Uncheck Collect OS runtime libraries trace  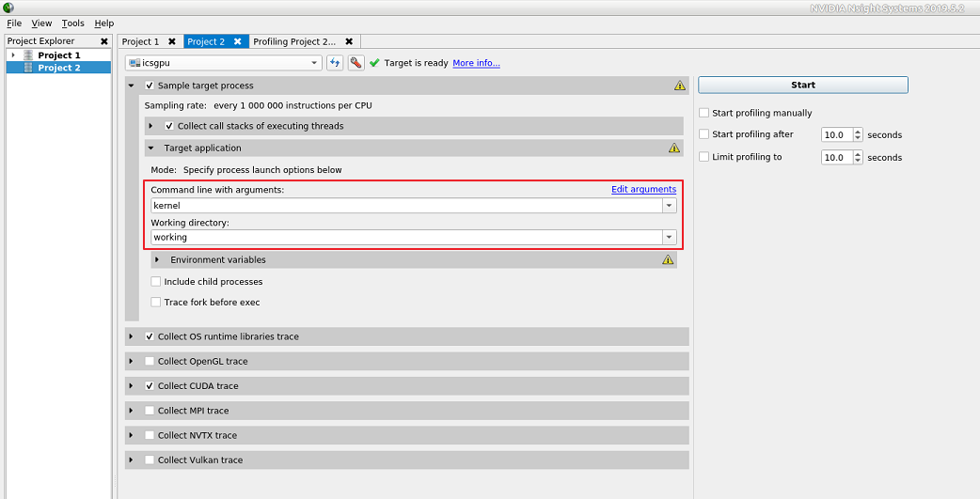[150, 336]
